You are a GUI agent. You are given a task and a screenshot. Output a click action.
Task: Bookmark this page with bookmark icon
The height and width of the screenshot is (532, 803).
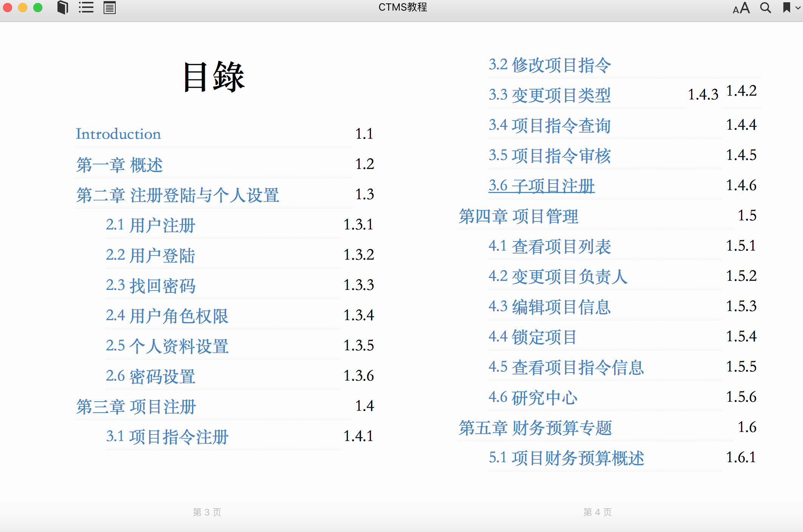click(x=787, y=8)
